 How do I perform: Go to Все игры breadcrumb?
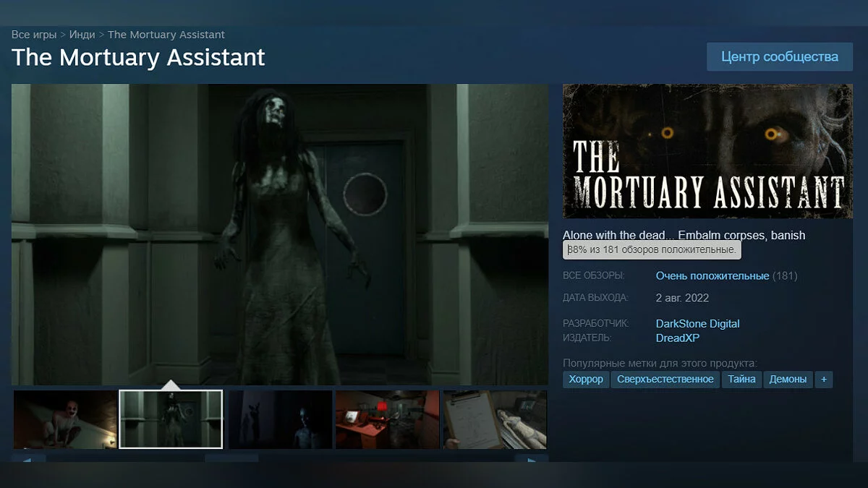tap(34, 35)
